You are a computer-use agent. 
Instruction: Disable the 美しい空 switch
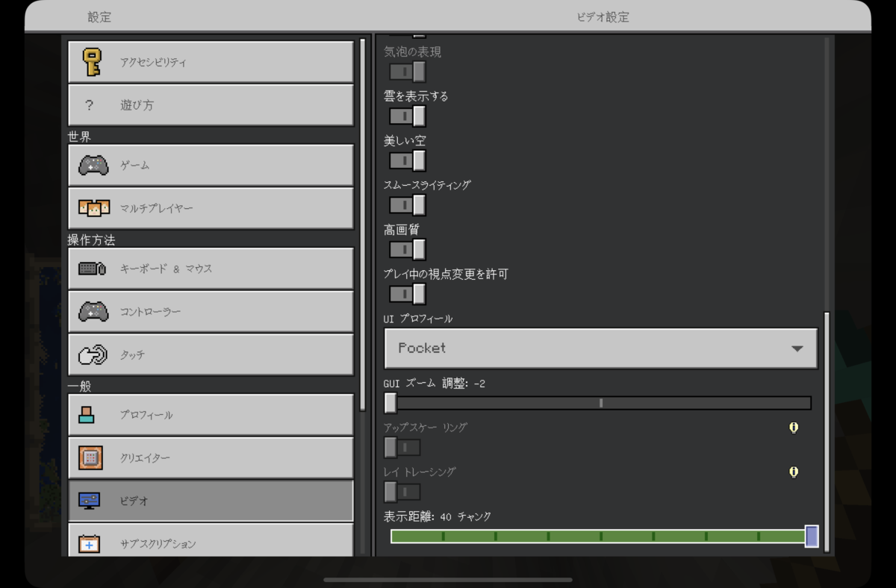(408, 160)
